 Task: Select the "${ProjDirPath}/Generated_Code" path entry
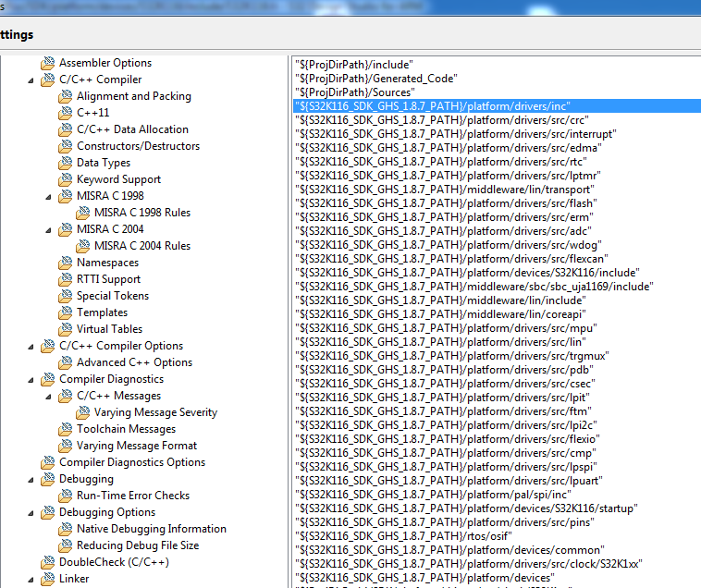[x=376, y=79]
